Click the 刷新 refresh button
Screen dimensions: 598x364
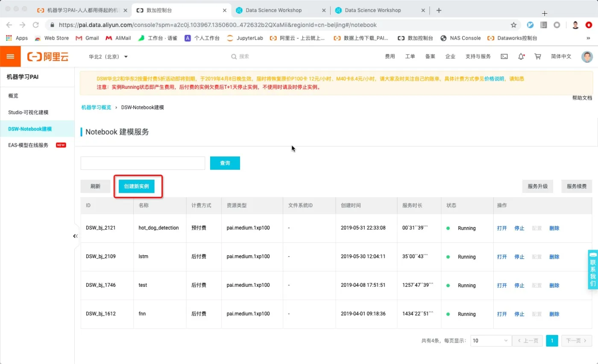click(x=95, y=186)
